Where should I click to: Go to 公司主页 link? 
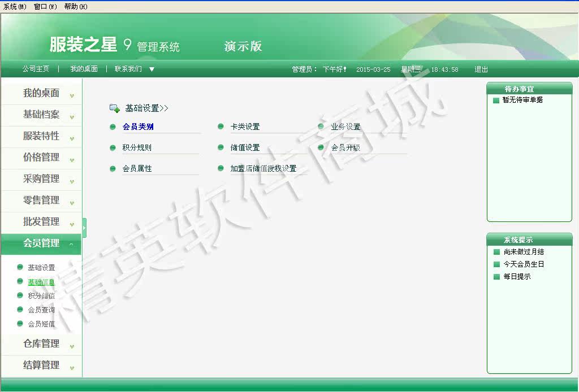click(x=36, y=69)
